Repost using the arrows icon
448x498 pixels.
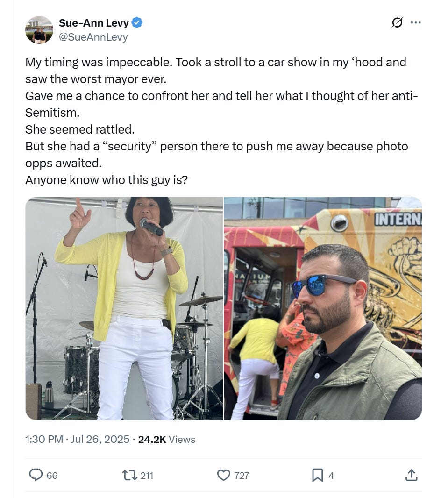tap(129, 475)
